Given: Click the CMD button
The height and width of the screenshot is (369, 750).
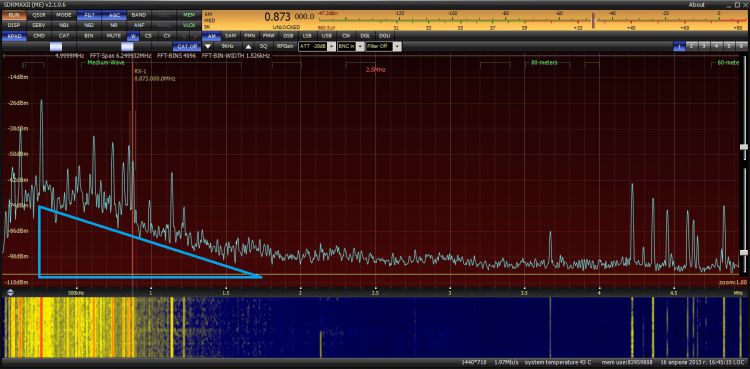Looking at the screenshot, I should point(39,35).
